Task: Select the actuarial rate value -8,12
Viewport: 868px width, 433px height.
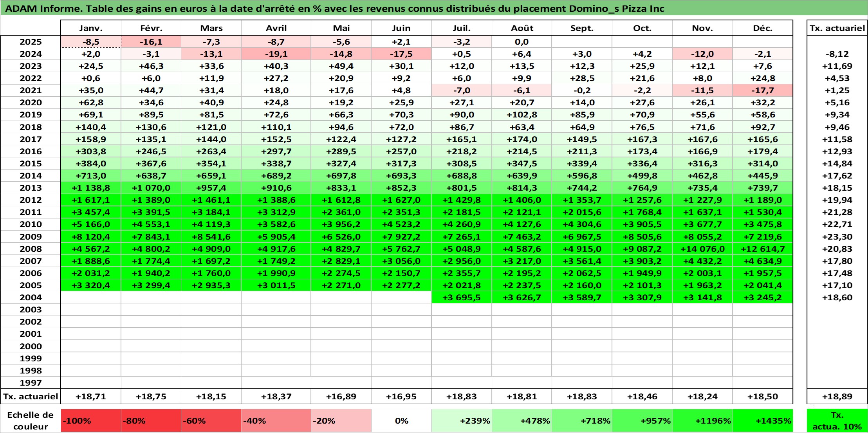Action: (x=837, y=54)
